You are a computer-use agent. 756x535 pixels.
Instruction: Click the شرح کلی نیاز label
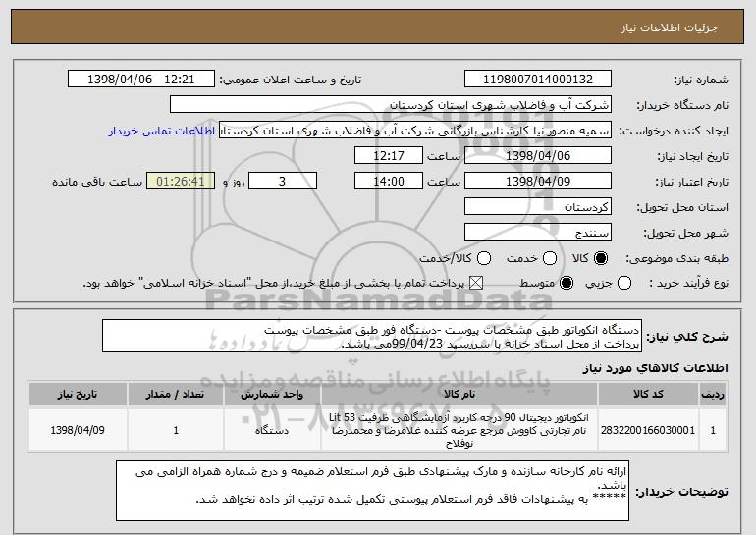point(687,337)
